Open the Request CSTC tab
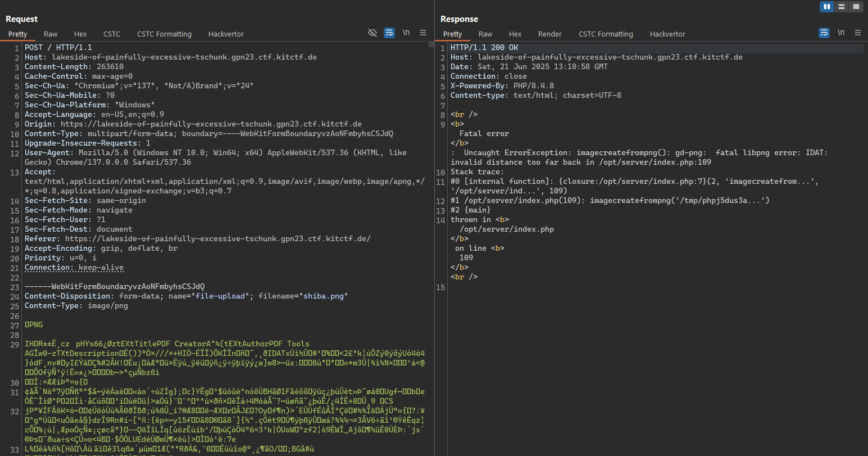Screen dimensions: 868x456 (x=112, y=34)
